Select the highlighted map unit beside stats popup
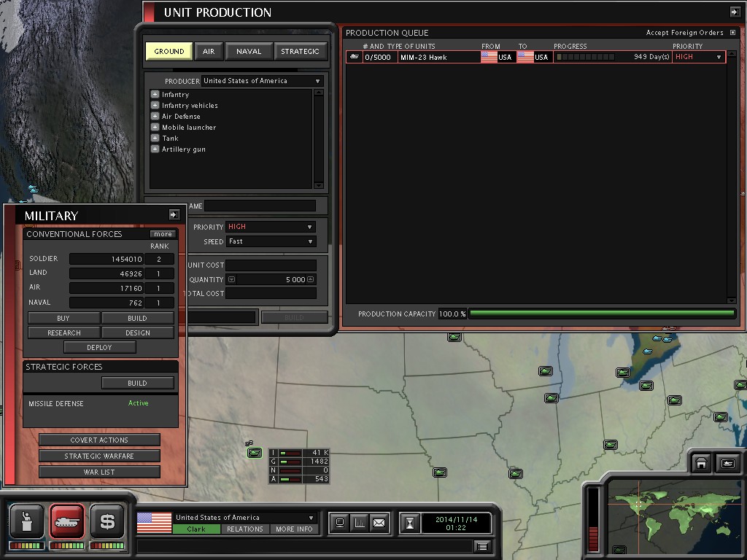This screenshot has height=560, width=747. 255,452
